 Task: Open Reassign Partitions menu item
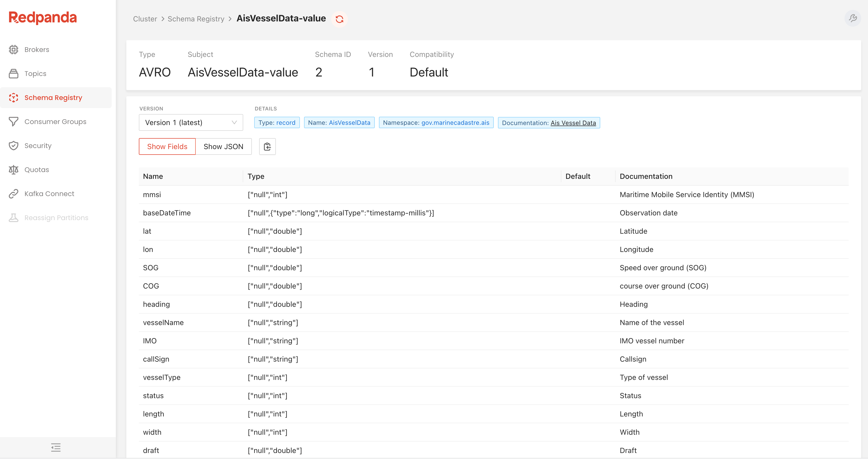[56, 218]
